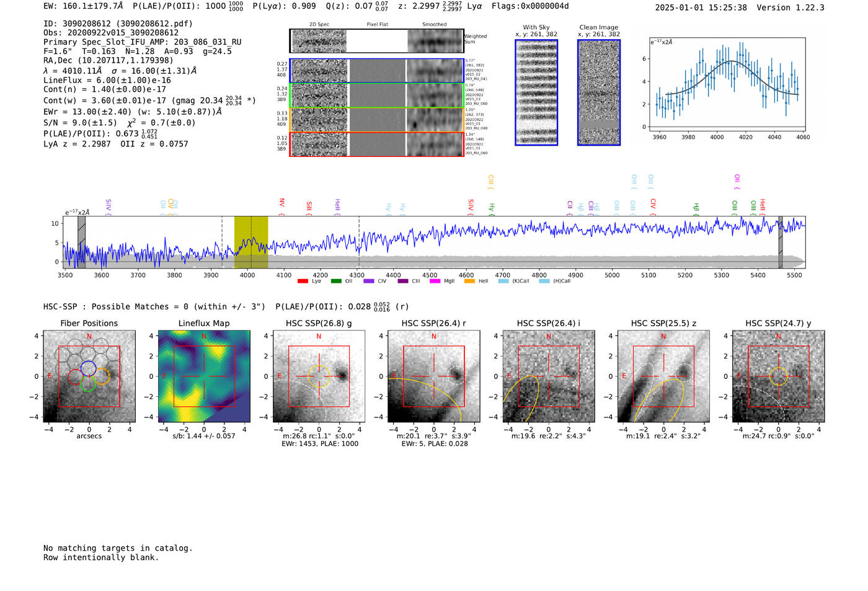868x591 pixels.
Task: Click the "Pixel Flat" column heading
Action: pyautogui.click(x=377, y=25)
